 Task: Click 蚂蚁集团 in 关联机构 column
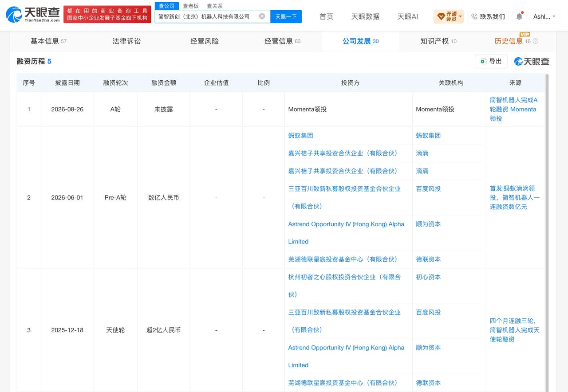tap(428, 136)
